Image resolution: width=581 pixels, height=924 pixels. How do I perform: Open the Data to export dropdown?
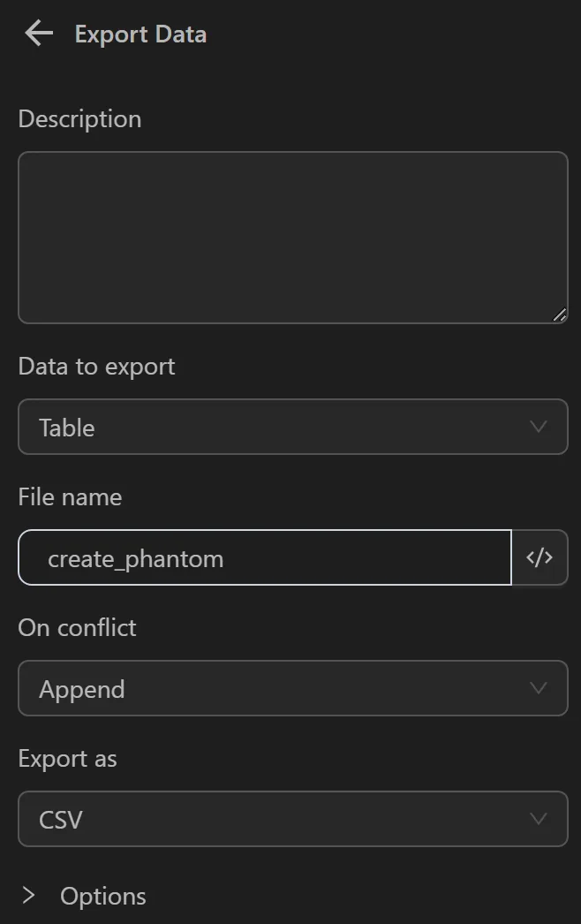point(292,427)
